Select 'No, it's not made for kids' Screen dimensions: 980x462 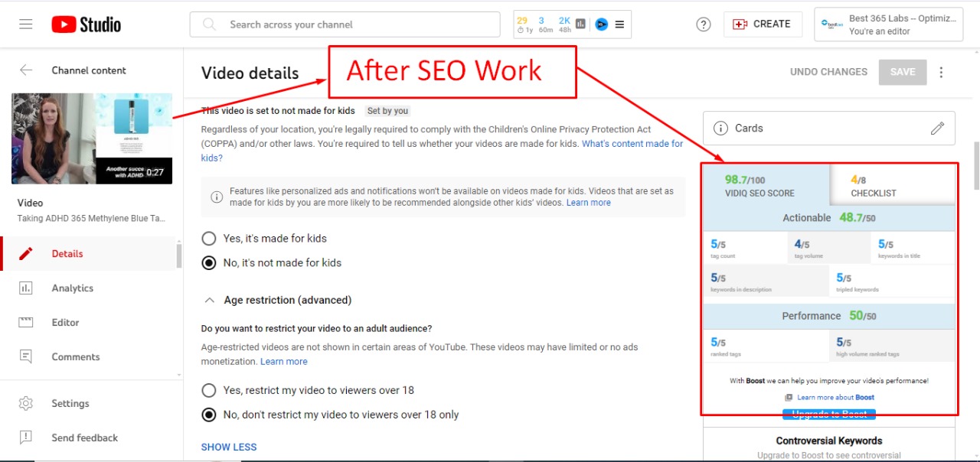(x=208, y=263)
